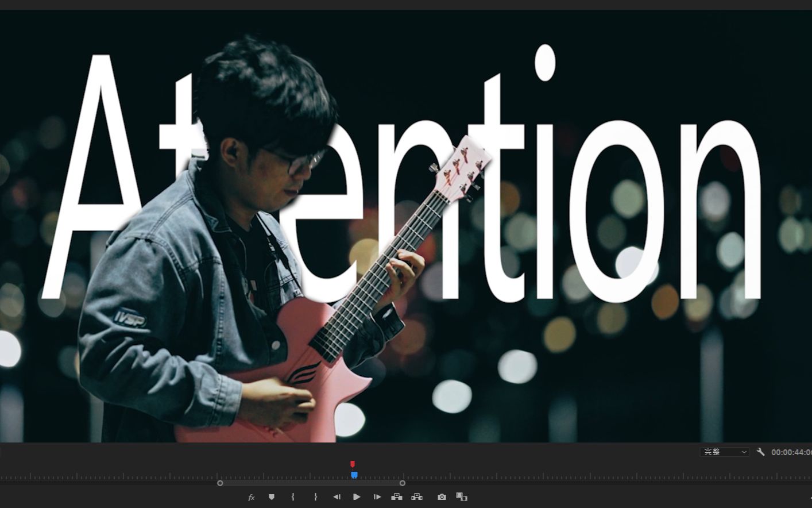Viewport: 812px width, 508px height.
Task: Export frame using the camera icon
Action: click(x=441, y=497)
